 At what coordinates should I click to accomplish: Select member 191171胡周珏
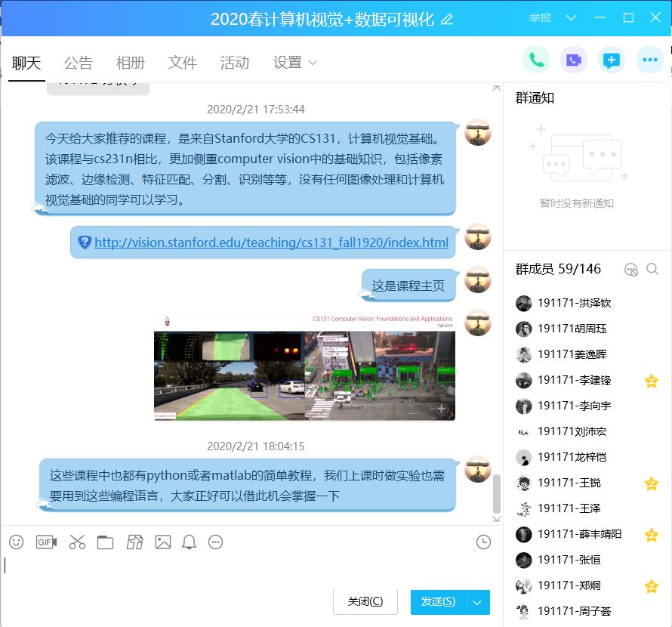tap(587, 329)
